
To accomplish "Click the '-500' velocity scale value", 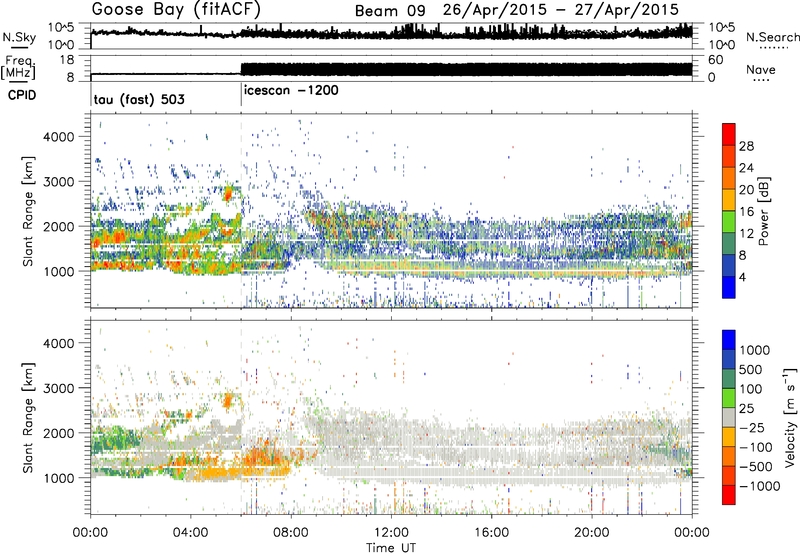I will 756,466.
